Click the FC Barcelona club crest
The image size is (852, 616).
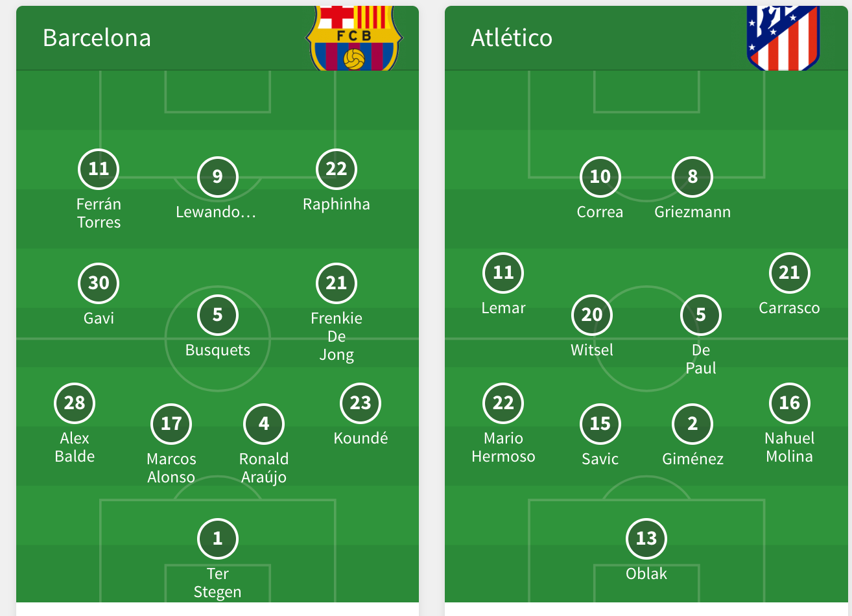pyautogui.click(x=354, y=38)
